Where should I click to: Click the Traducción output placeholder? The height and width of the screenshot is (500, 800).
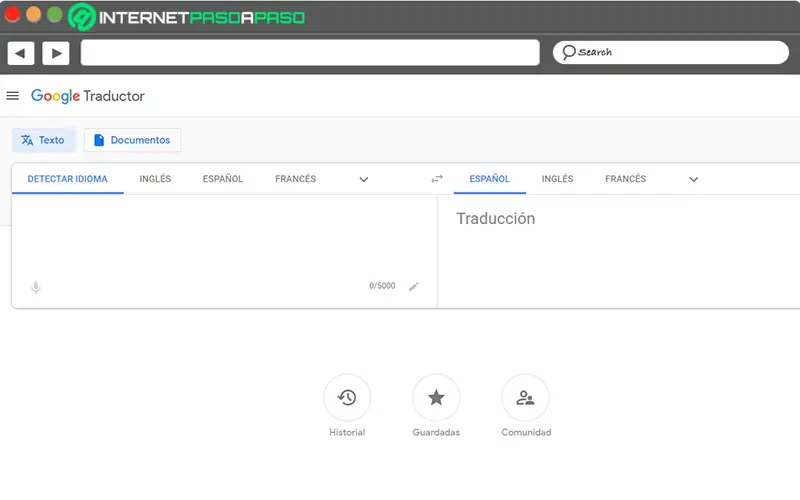click(495, 218)
